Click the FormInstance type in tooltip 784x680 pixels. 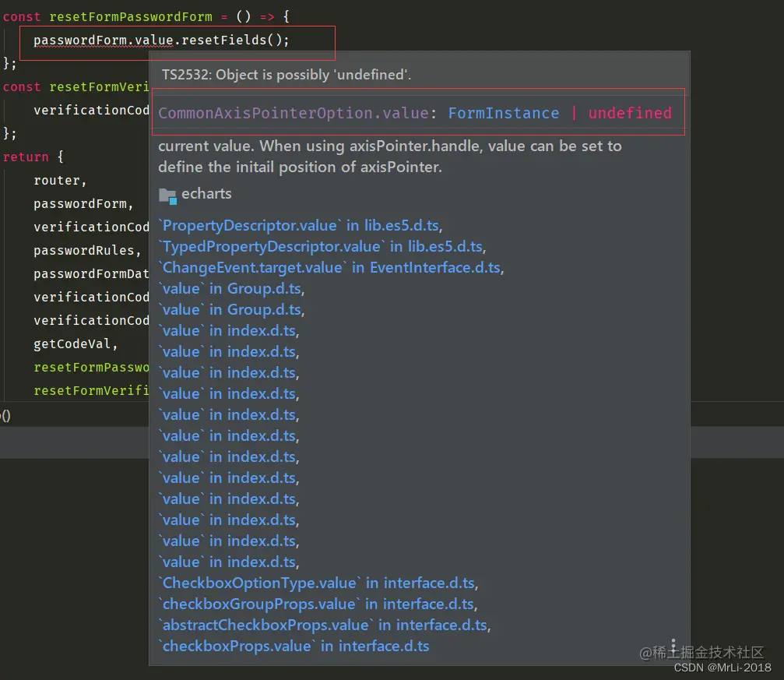[503, 113]
